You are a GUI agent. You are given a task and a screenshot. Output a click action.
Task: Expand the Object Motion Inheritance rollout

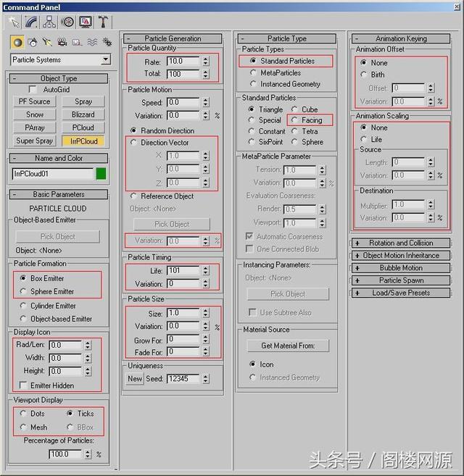click(x=401, y=255)
